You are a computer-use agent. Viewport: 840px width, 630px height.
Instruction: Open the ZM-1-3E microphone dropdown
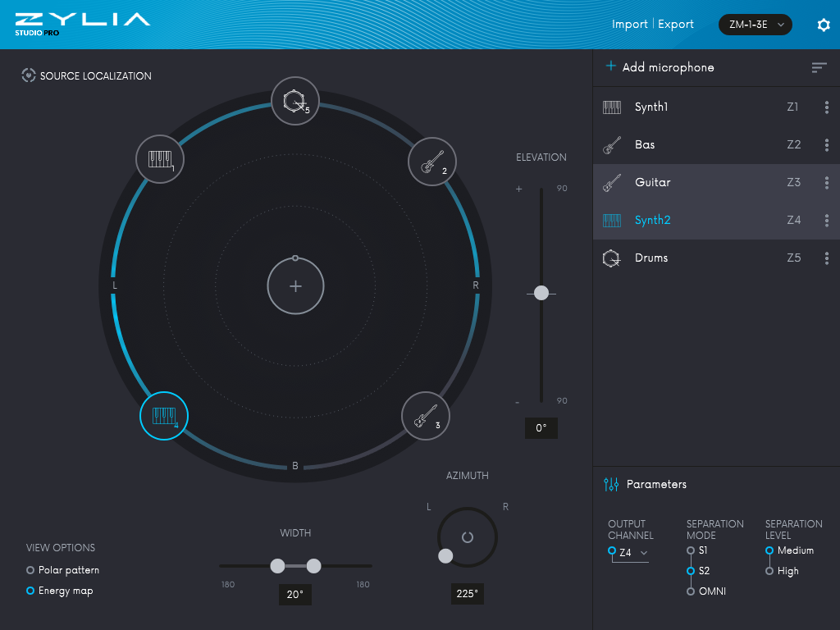[x=754, y=25]
